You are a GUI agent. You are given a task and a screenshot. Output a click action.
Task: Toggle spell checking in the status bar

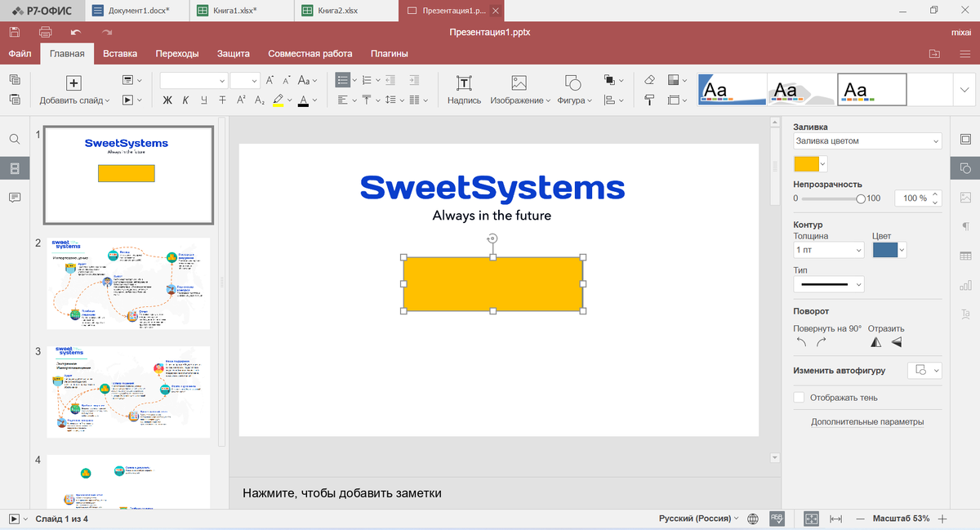click(x=777, y=519)
